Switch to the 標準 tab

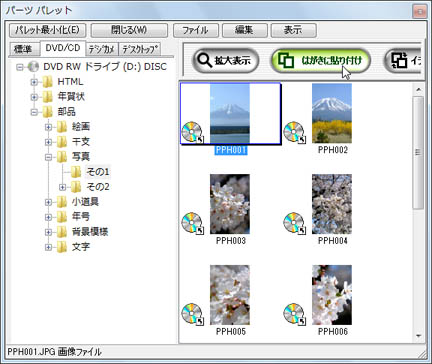point(23,49)
